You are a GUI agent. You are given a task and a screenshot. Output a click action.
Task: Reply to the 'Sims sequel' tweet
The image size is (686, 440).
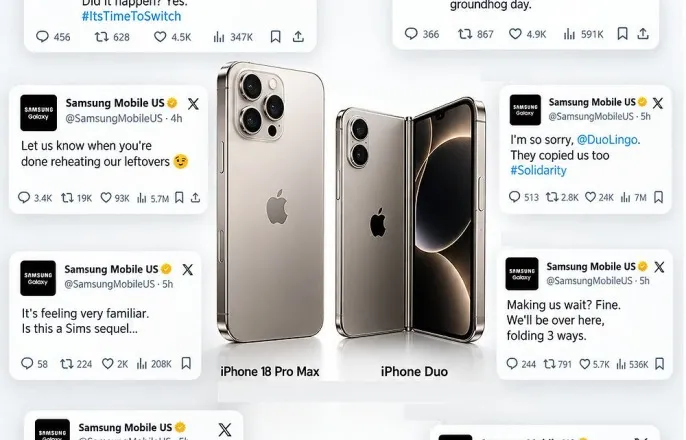click(27, 363)
